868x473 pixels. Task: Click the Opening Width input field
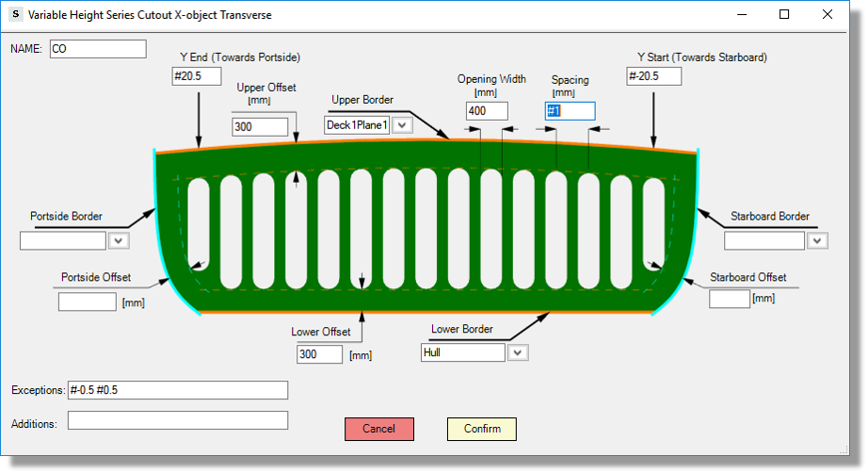point(487,111)
